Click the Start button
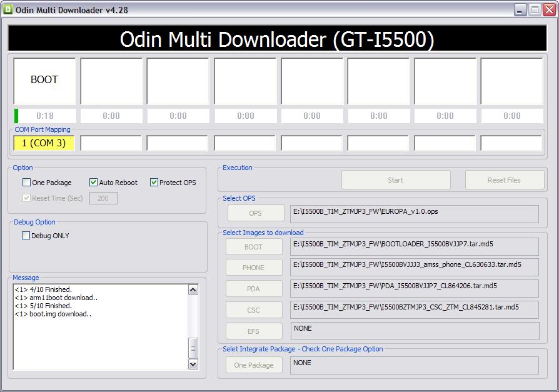 (x=396, y=180)
